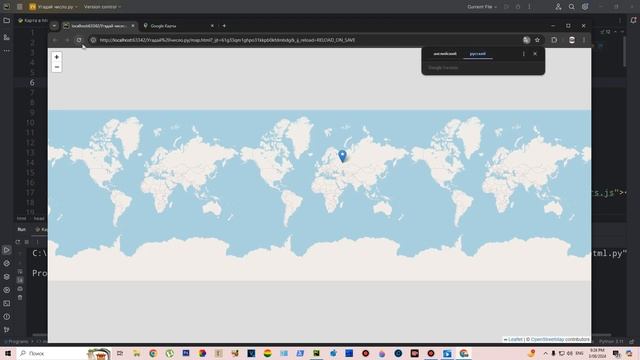640x360 pixels.
Task: Close the localhost browser tab
Action: [133, 26]
